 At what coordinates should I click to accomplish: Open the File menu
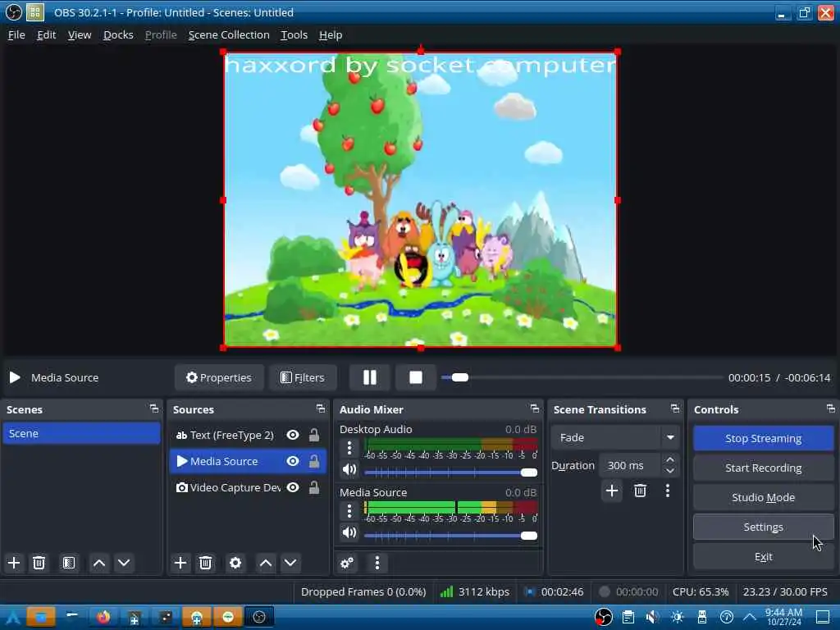pyautogui.click(x=16, y=34)
